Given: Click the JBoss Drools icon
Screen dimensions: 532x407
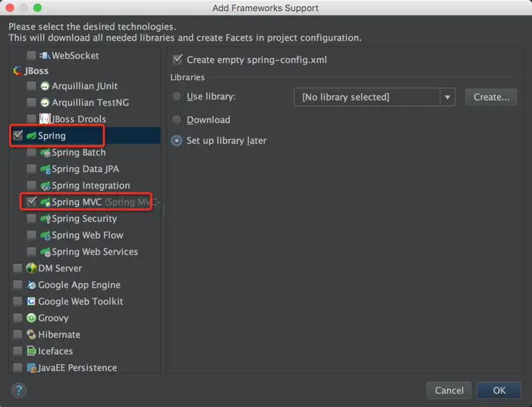Looking at the screenshot, I should (45, 119).
